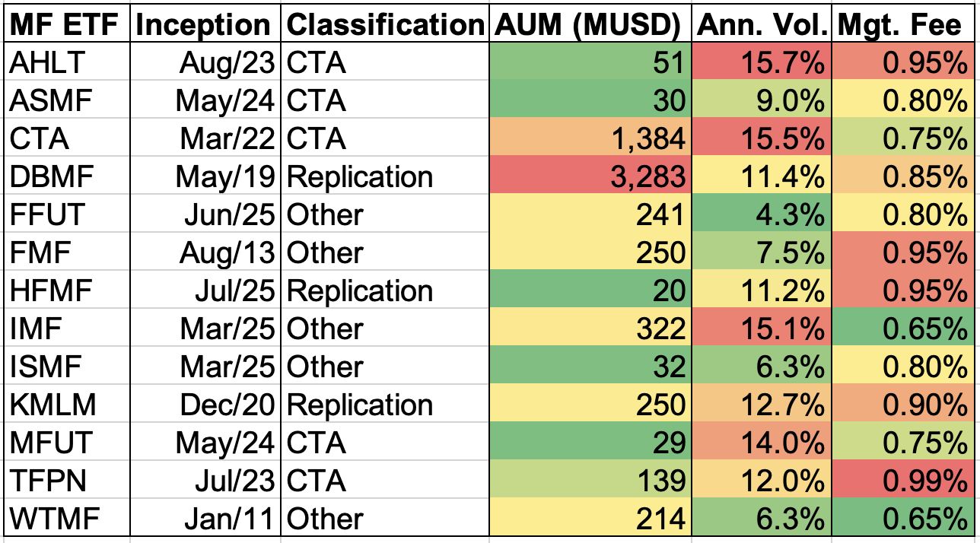Click the WTMF ticker cell
This screenshot has height=543, width=980.
point(67,519)
